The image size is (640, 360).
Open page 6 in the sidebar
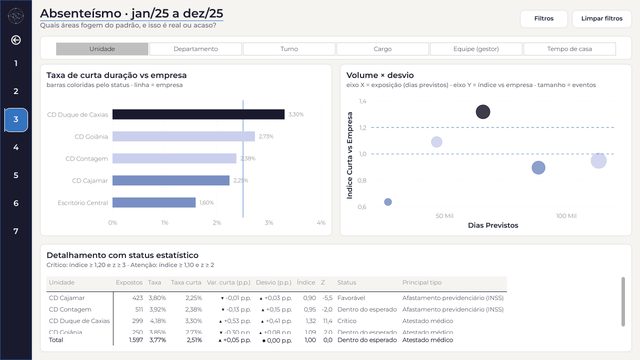tap(16, 203)
